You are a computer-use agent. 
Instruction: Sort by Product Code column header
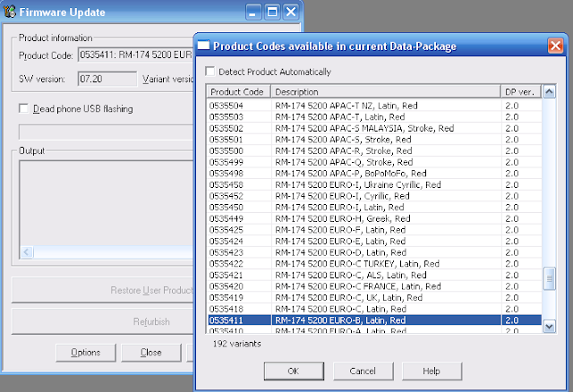coord(239,91)
